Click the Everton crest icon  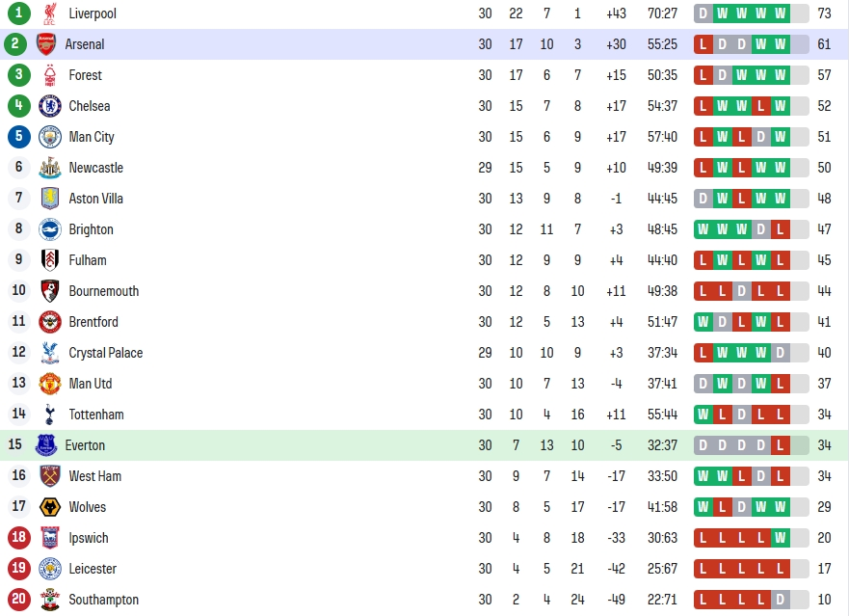[x=46, y=445]
